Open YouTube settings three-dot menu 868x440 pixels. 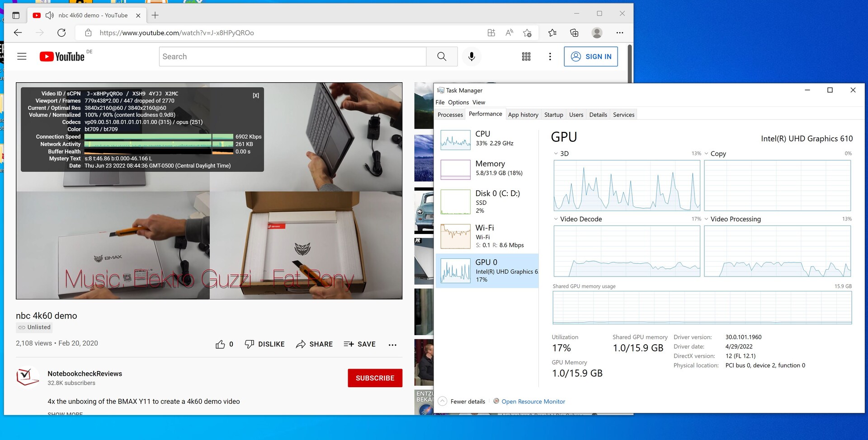click(x=550, y=56)
